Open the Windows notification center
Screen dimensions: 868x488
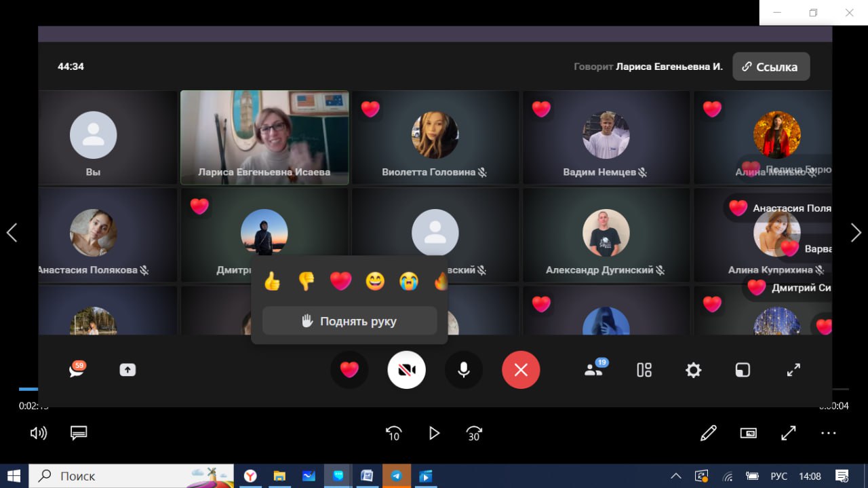842,476
